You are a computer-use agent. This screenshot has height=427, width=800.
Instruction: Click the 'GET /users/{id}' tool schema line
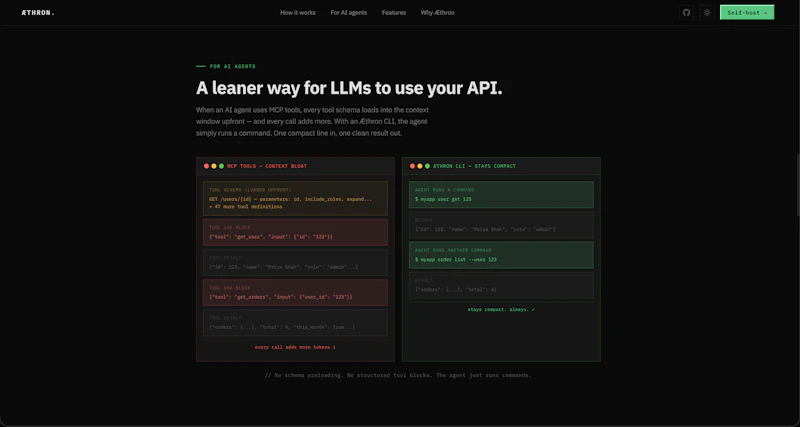[290, 199]
